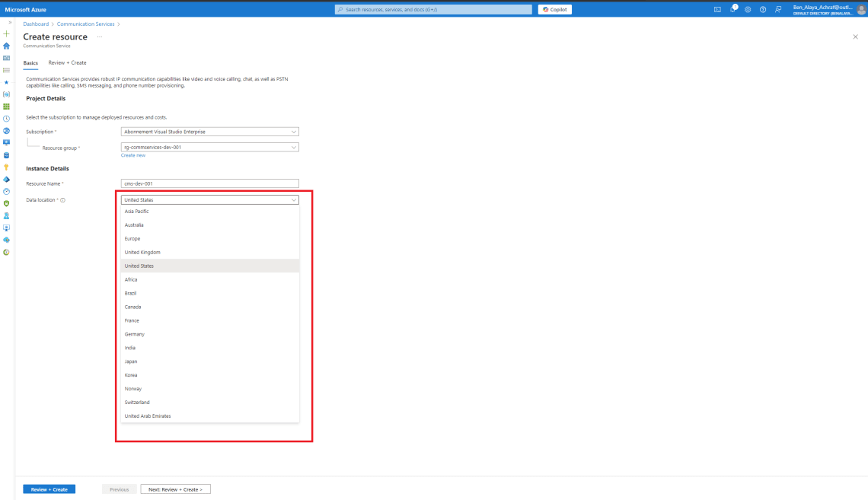Open Copilot from the top bar
The height and width of the screenshot is (500, 868).
pos(554,9)
